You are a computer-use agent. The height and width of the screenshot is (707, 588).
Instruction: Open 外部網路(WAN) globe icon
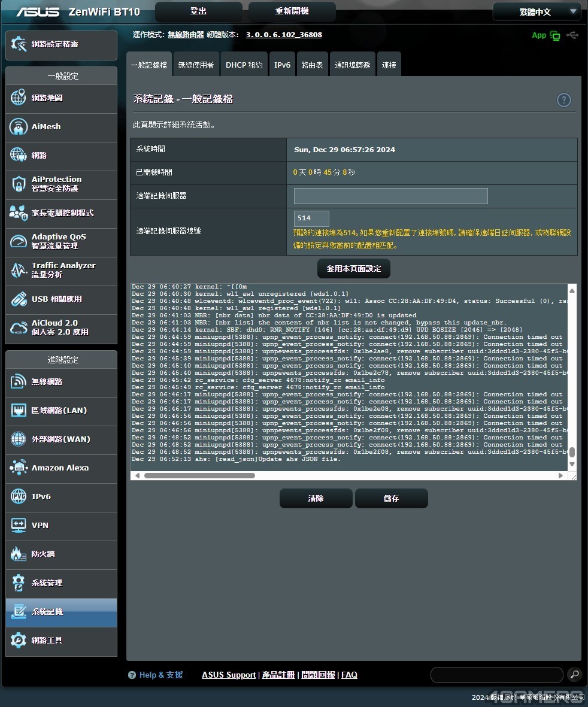19,439
